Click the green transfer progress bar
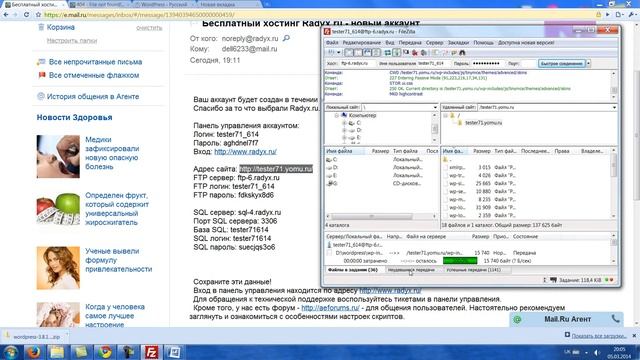This screenshot has height=360, width=640. coord(460,261)
